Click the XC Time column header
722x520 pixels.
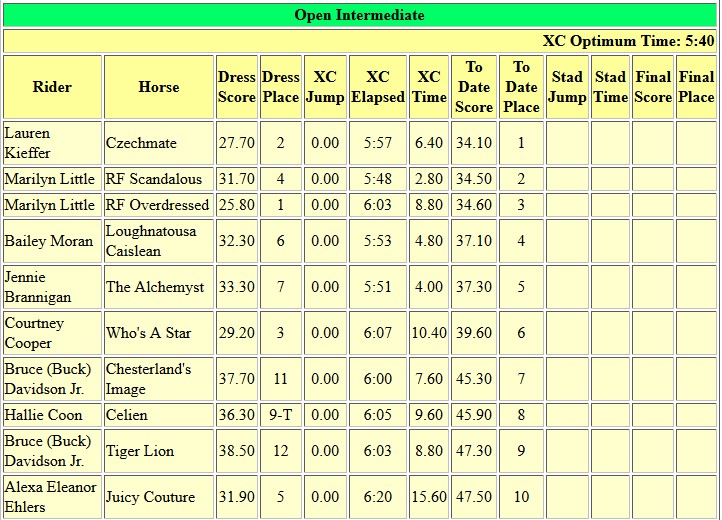coord(429,87)
